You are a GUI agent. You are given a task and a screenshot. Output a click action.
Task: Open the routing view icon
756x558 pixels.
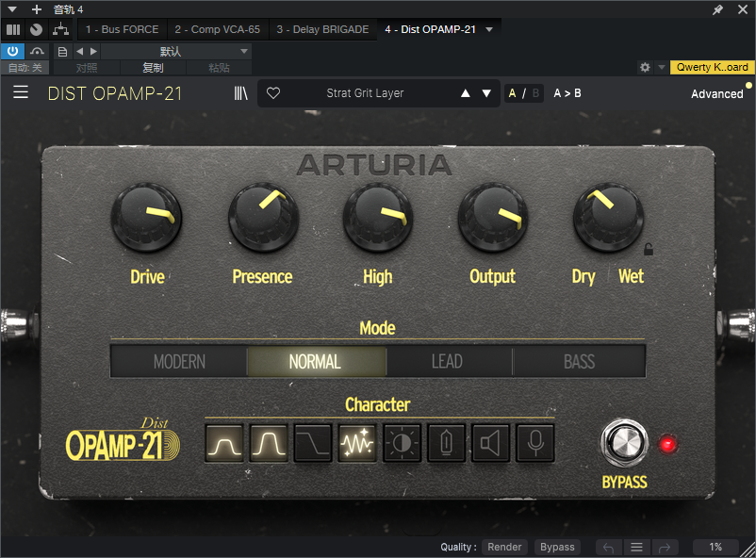(x=60, y=29)
